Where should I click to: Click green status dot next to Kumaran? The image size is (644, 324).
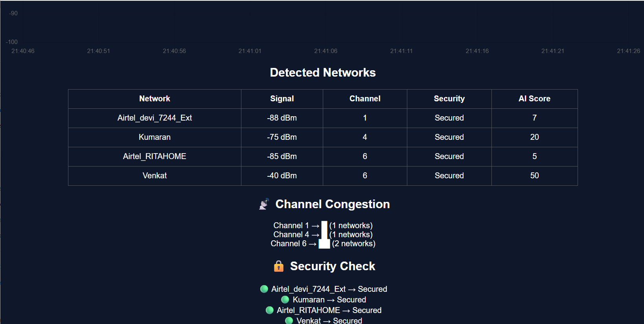pos(285,300)
